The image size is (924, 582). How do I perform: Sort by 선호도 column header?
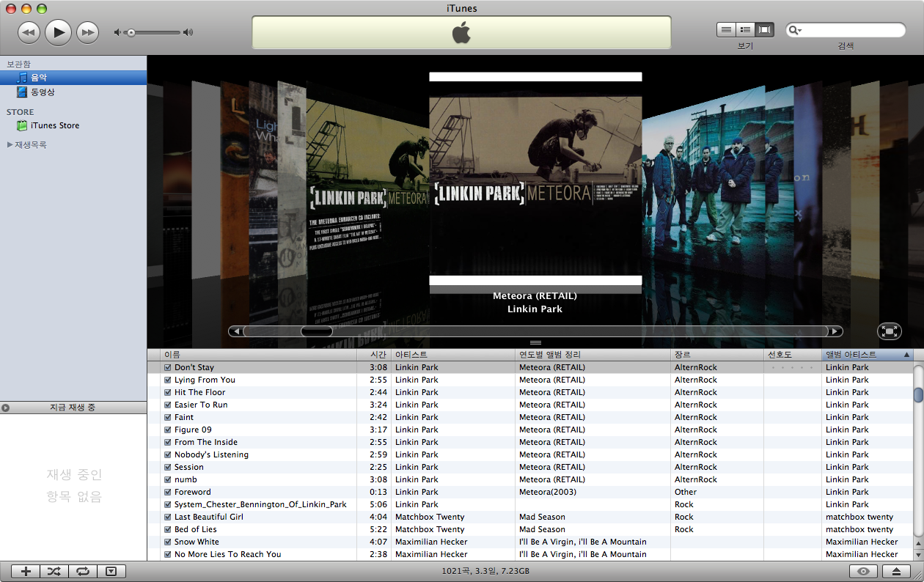pos(793,355)
